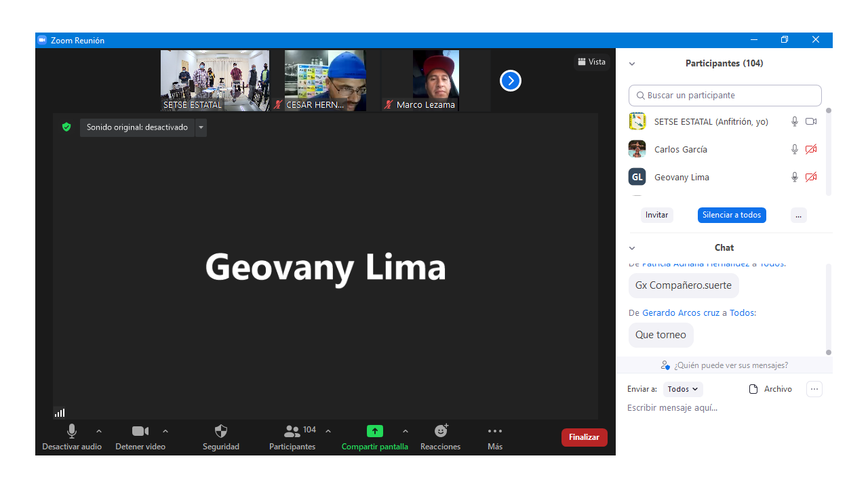Open the Enviar a: Todos dropdown

point(683,389)
